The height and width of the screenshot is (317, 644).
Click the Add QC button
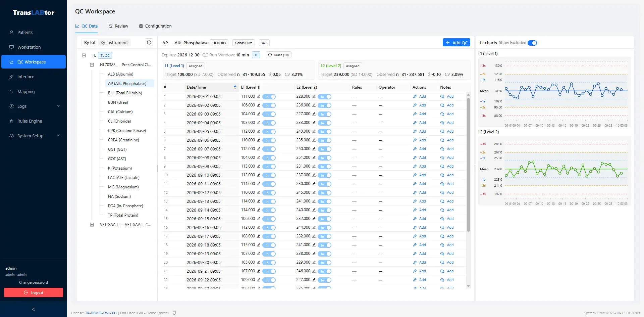point(457,43)
